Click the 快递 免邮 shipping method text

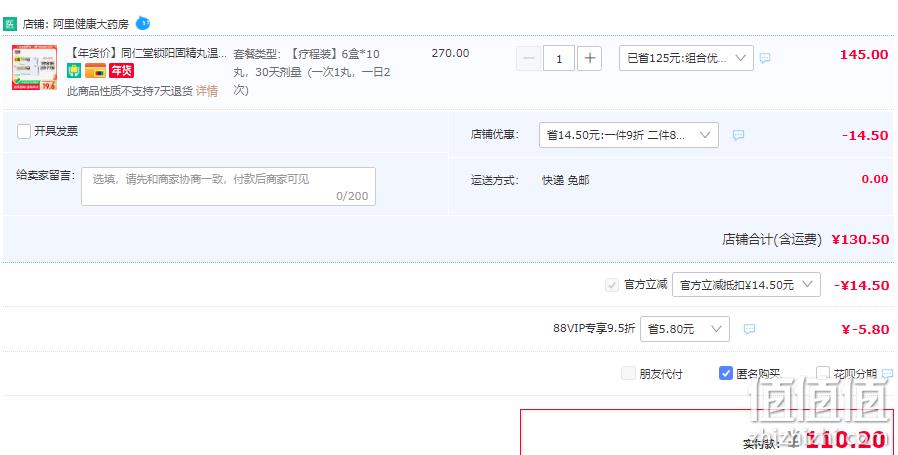point(565,181)
